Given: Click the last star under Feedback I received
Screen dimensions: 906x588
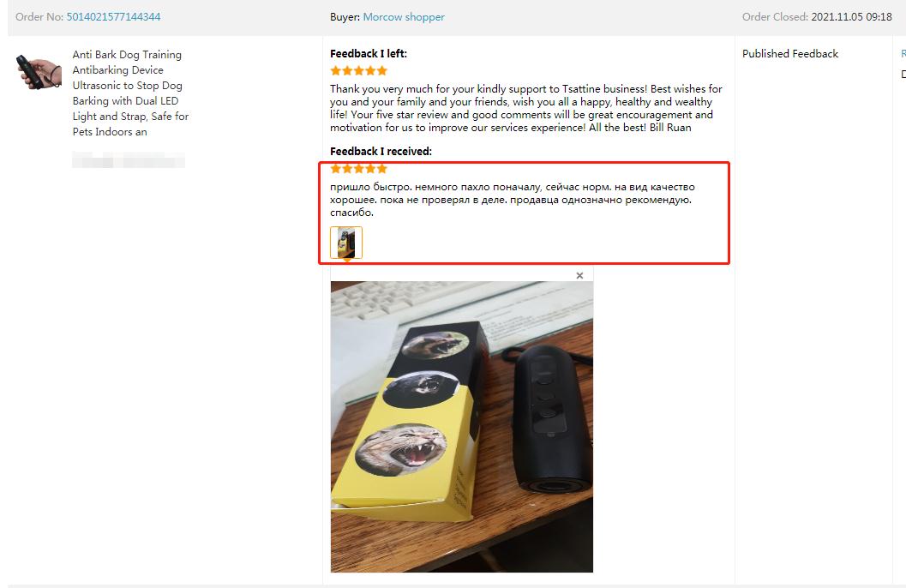Looking at the screenshot, I should 382,169.
